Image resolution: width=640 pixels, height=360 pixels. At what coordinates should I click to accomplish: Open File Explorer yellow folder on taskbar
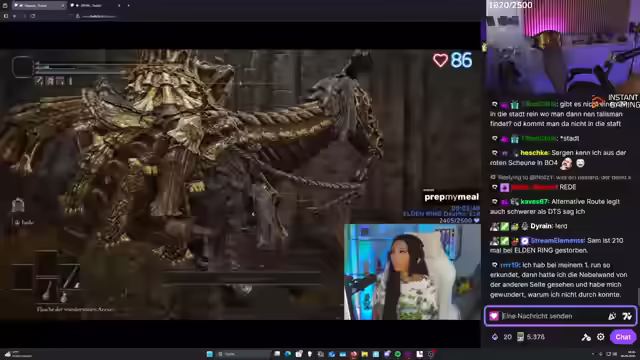coord(364,354)
